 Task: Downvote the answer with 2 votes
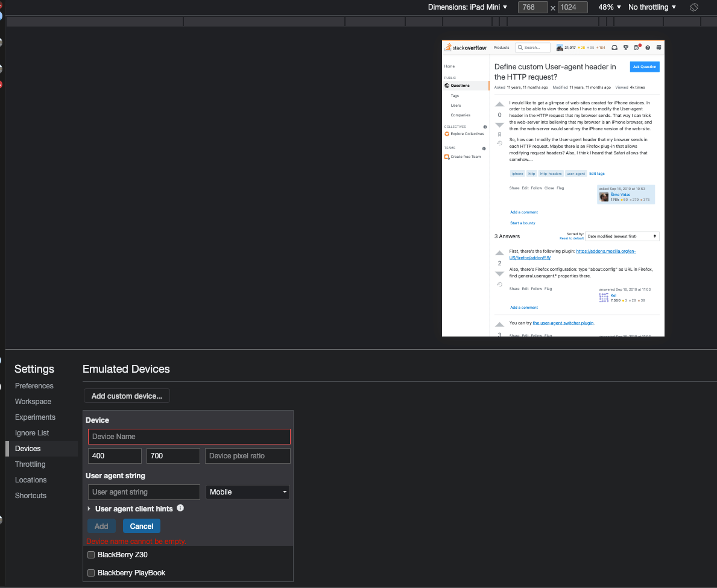(499, 273)
